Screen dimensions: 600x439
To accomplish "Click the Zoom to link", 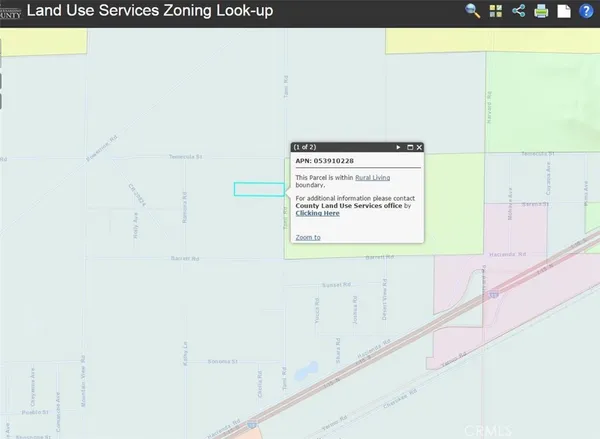I will click(x=308, y=237).
